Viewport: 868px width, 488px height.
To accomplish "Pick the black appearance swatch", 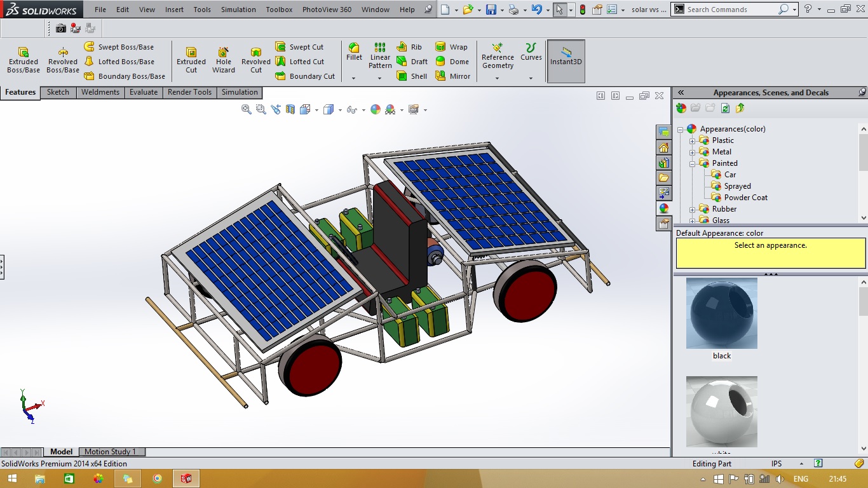I will [722, 313].
